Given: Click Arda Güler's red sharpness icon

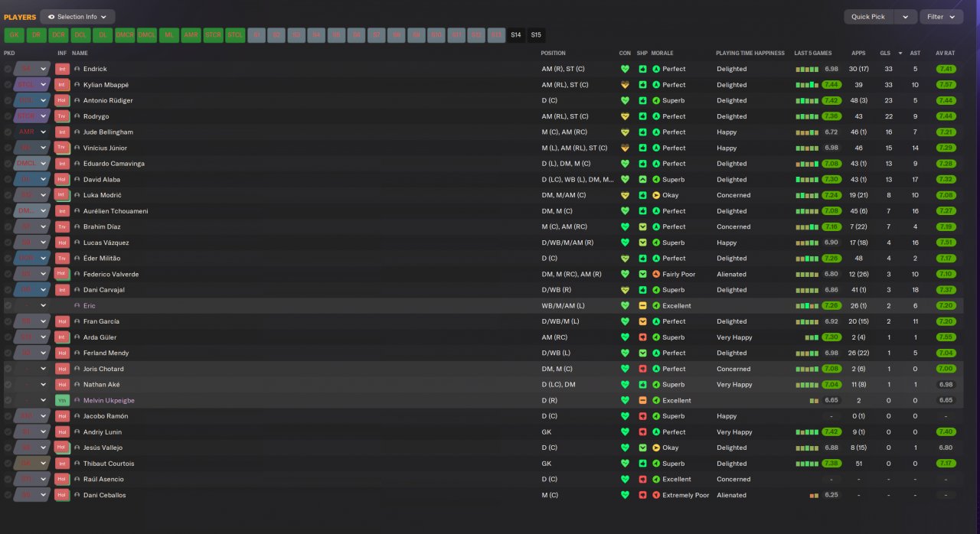Looking at the screenshot, I should click(642, 337).
